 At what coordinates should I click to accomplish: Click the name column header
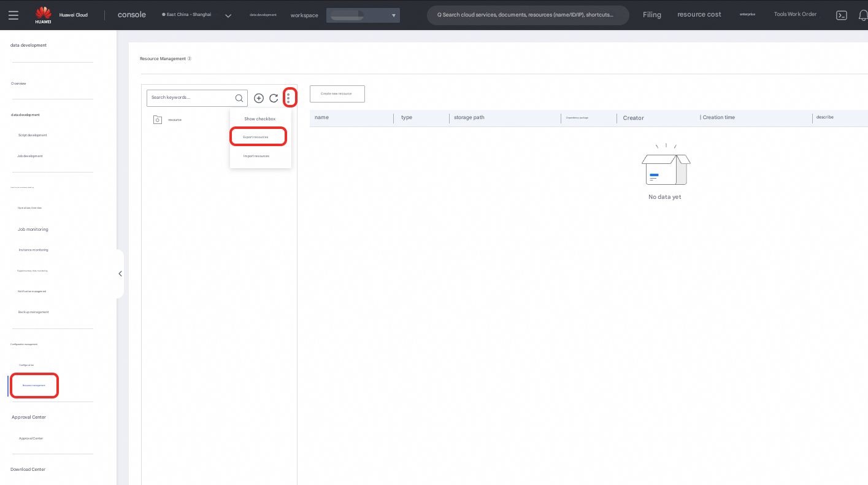pos(321,117)
